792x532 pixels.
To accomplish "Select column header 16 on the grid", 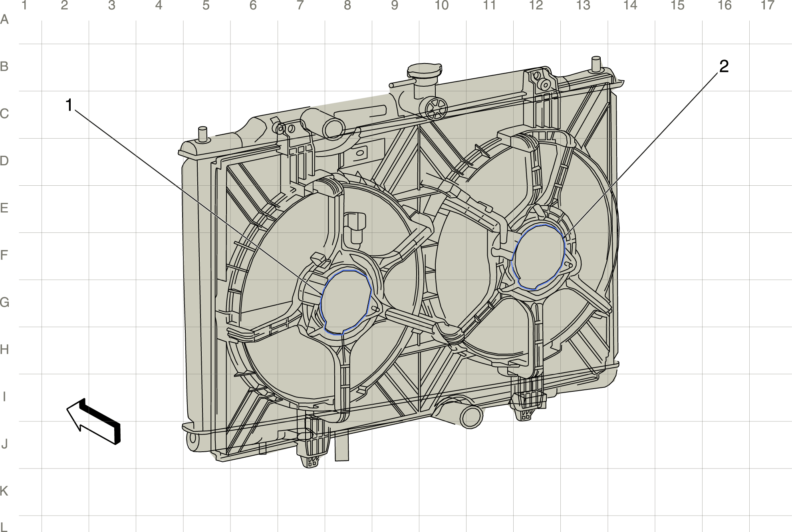I will 725,6.
